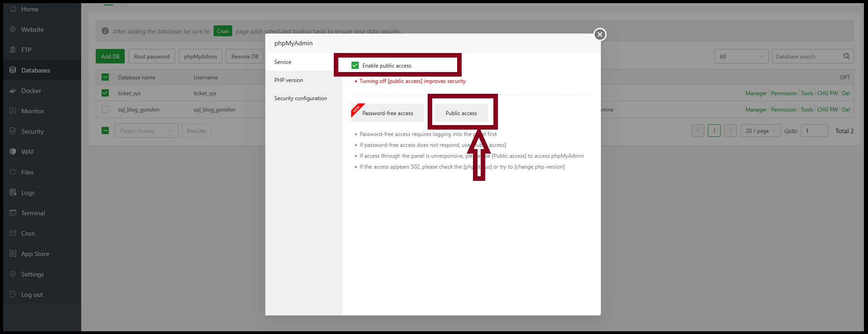Open Tools for ticket_sys

pyautogui.click(x=807, y=93)
